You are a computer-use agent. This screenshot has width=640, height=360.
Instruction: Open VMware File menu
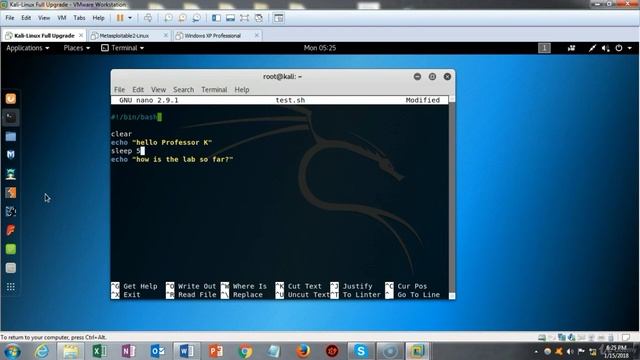(x=10, y=18)
